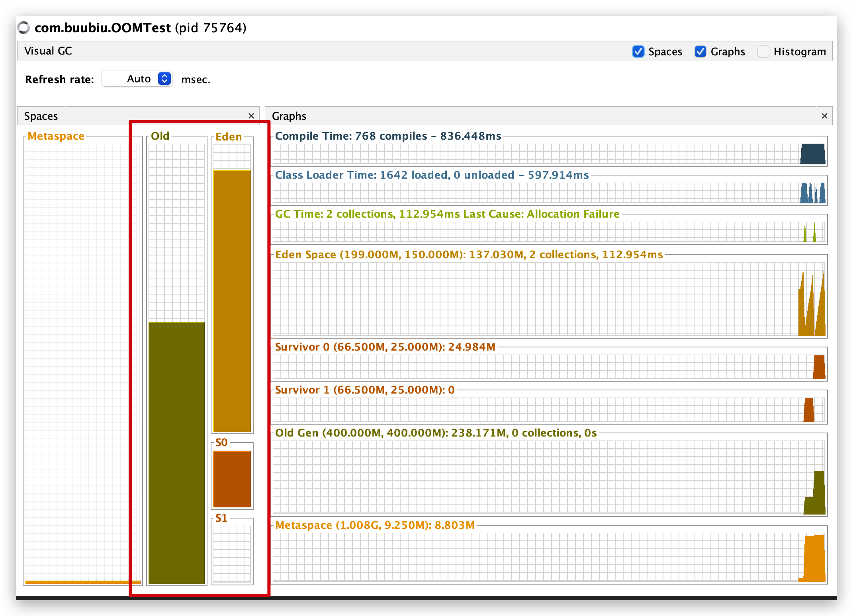Viewport: 853px width, 616px height.
Task: Click the loading spinner icon beside com.buubiu.OOMTest
Action: [24, 27]
